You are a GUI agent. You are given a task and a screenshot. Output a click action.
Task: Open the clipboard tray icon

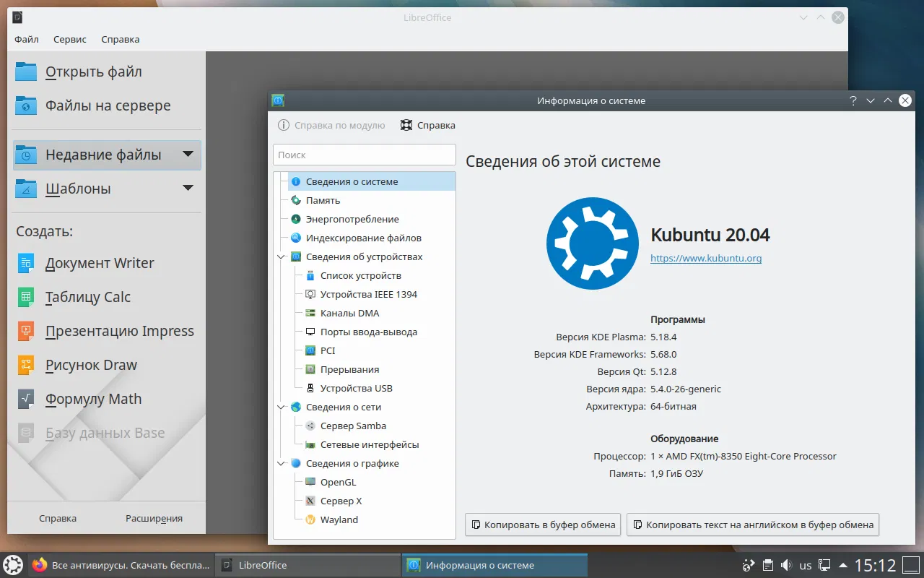[x=769, y=565]
